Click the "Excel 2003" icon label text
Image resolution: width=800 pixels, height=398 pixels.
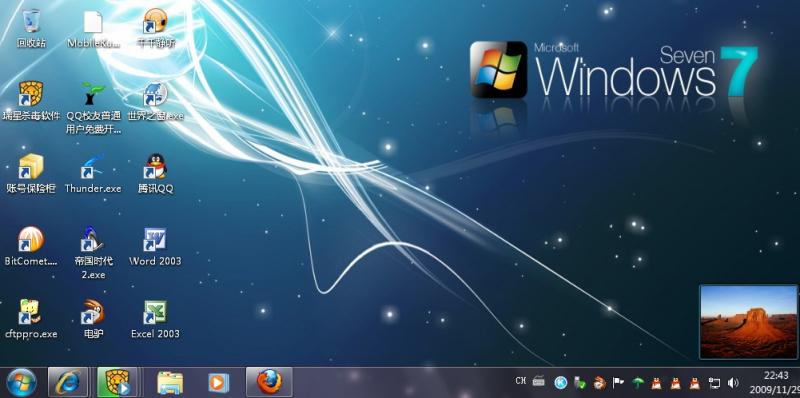point(155,334)
